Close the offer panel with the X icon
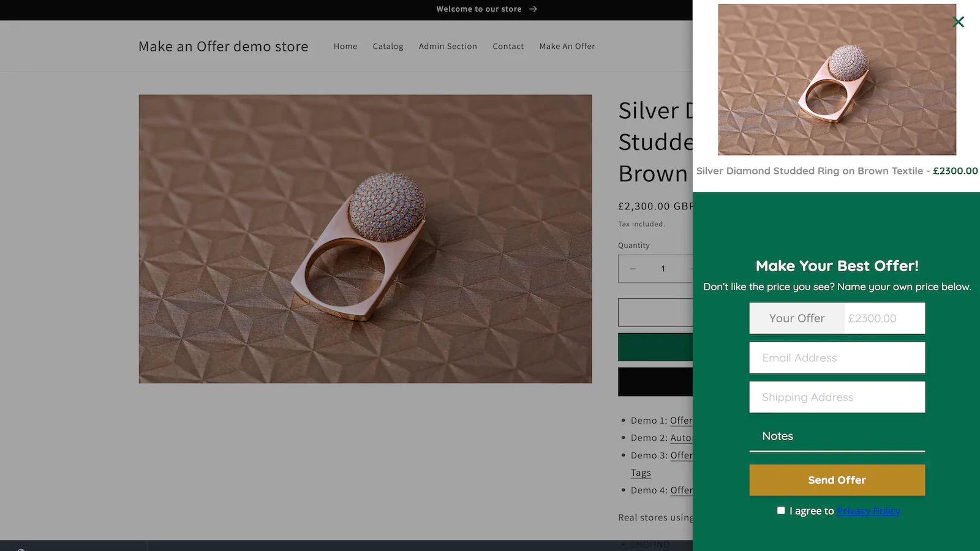The image size is (980, 551). point(958,22)
